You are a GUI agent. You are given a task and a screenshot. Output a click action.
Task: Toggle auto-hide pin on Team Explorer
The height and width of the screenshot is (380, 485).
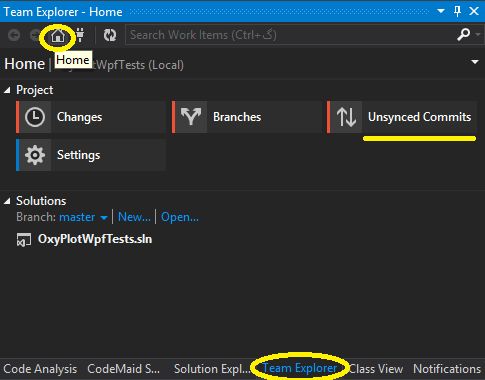458,11
